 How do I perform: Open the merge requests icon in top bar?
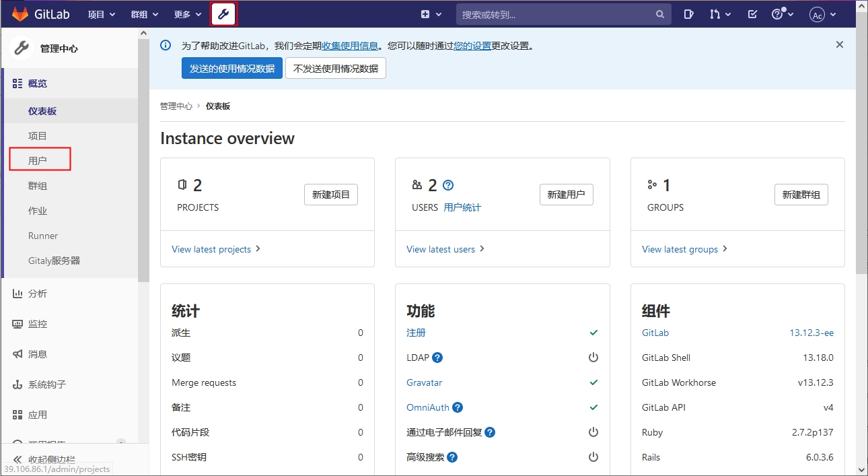[720, 14]
